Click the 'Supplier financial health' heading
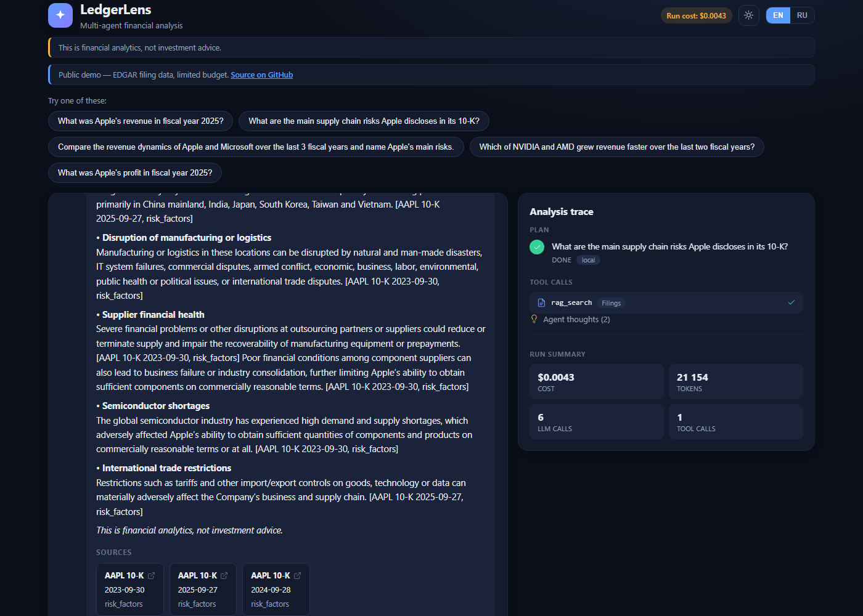 tap(153, 315)
